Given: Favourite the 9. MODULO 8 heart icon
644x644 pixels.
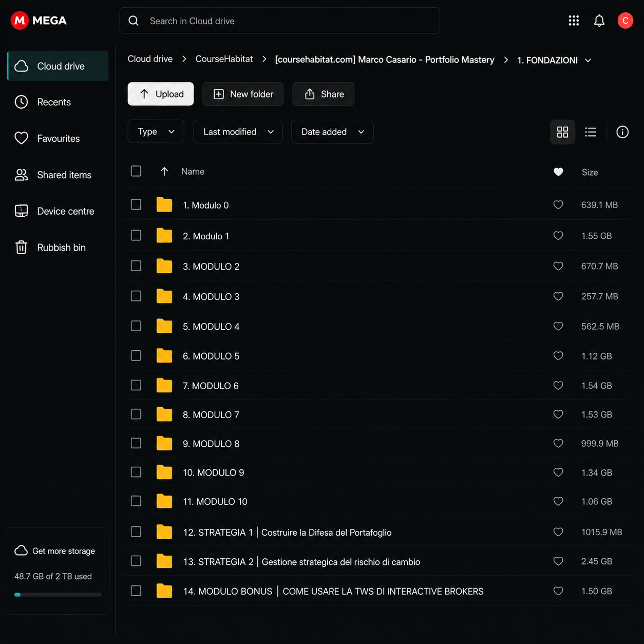Looking at the screenshot, I should pos(558,443).
